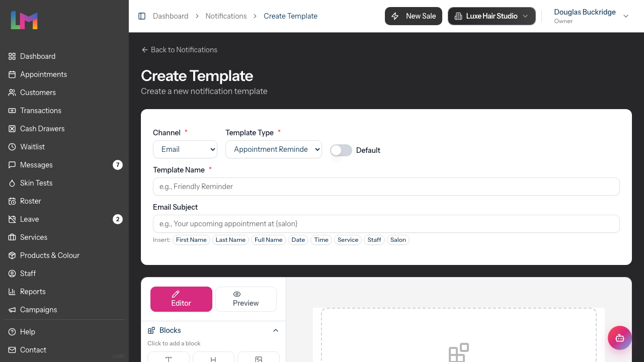
Task: Click the Notifications breadcrumb
Action: [x=226, y=16]
